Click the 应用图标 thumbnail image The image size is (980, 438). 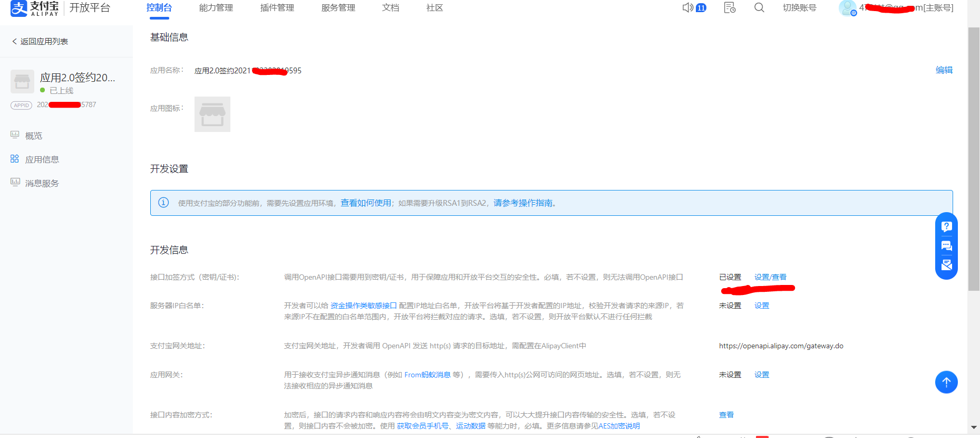212,114
